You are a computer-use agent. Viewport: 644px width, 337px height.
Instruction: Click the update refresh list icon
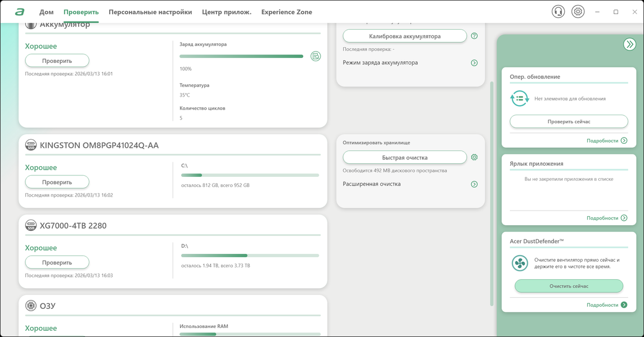click(x=519, y=98)
